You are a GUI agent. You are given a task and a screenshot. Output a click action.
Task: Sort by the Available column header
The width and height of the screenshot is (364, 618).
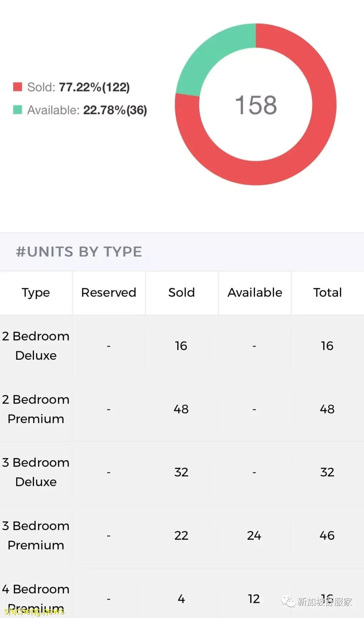(x=255, y=293)
